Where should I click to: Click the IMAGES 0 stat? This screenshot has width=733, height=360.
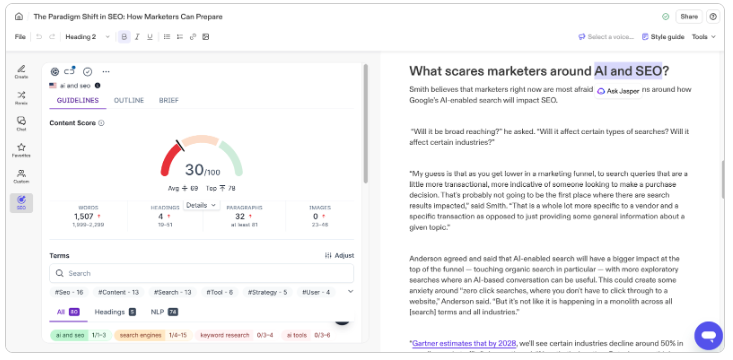(320, 216)
